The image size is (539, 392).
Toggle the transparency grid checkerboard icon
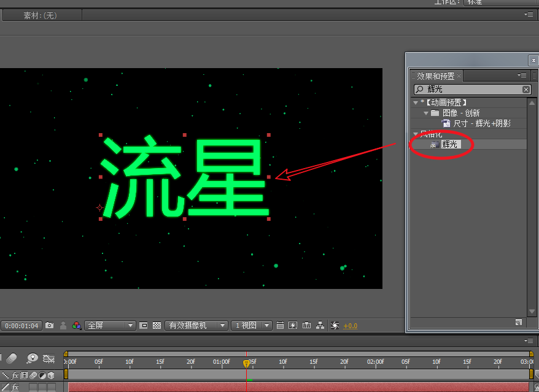(157, 325)
